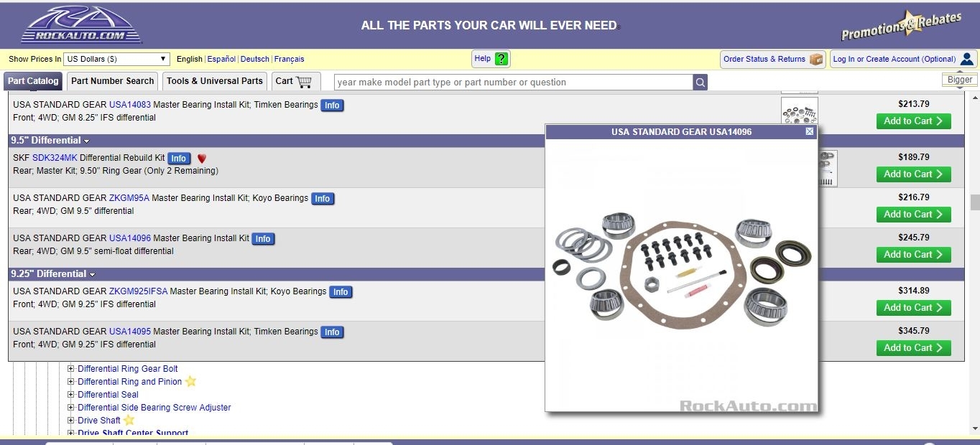Open thumbnail image for USA14083 kit
Image resolution: width=980 pixels, height=445 pixels.
(800, 111)
